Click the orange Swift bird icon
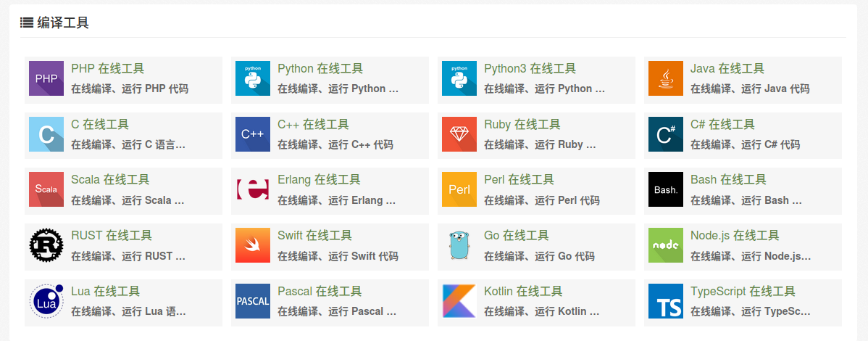Screen dimensions: 868x341 click(x=253, y=245)
